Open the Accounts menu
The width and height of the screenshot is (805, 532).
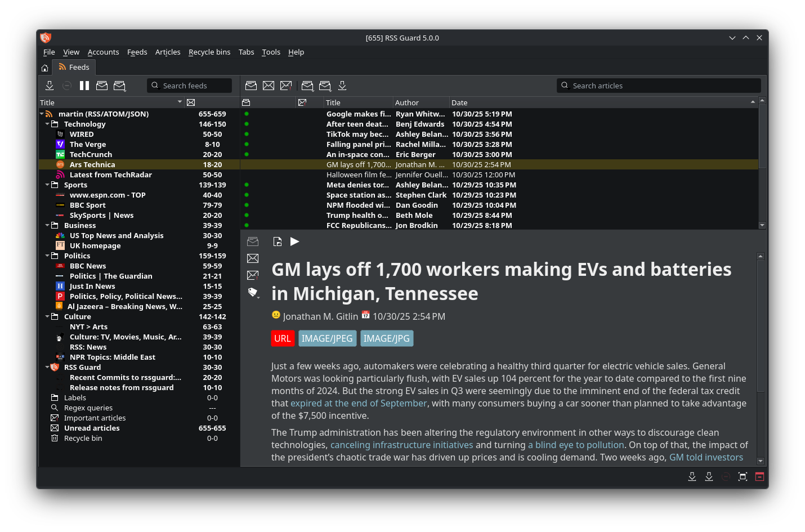[x=103, y=52]
